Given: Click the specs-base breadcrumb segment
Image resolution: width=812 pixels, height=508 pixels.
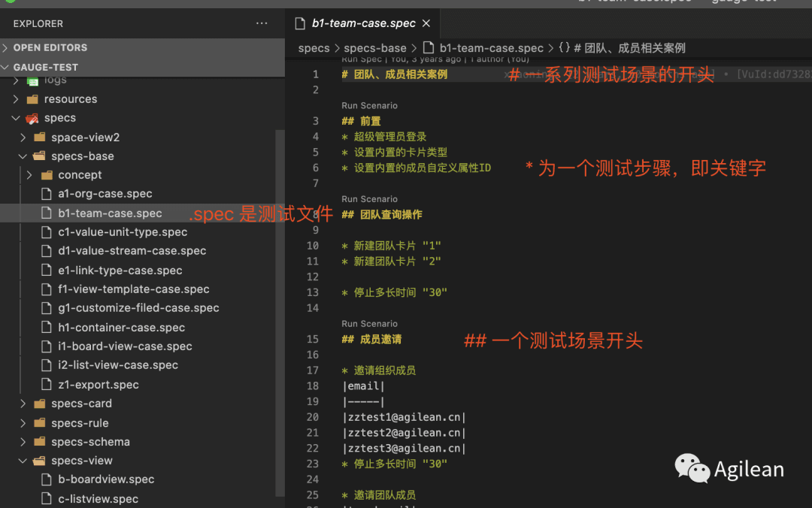Looking at the screenshot, I should click(x=375, y=48).
